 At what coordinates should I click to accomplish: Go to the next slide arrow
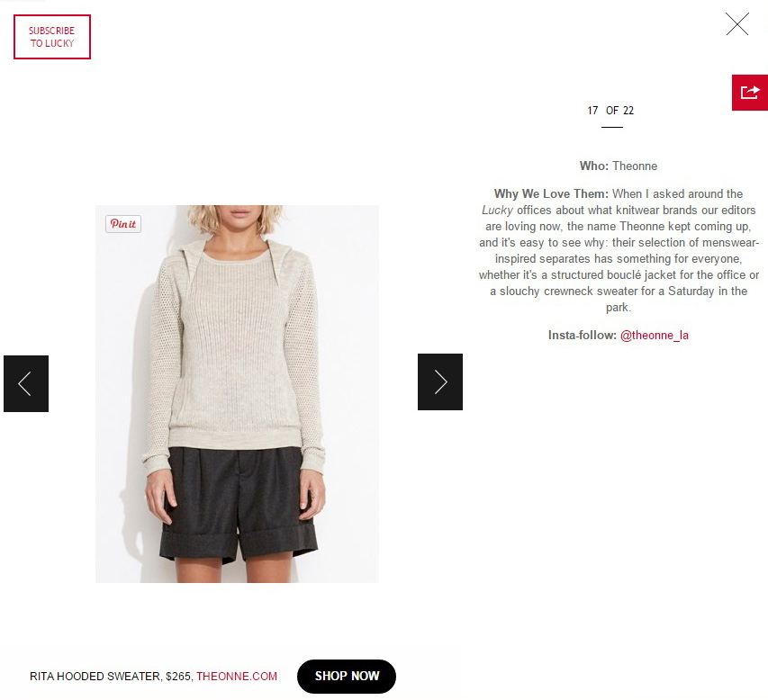[x=440, y=381]
